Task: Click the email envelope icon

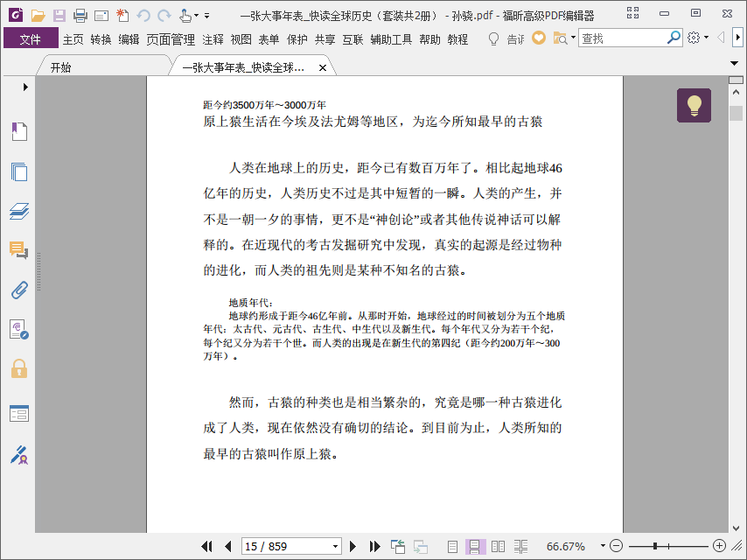Action: tap(101, 16)
